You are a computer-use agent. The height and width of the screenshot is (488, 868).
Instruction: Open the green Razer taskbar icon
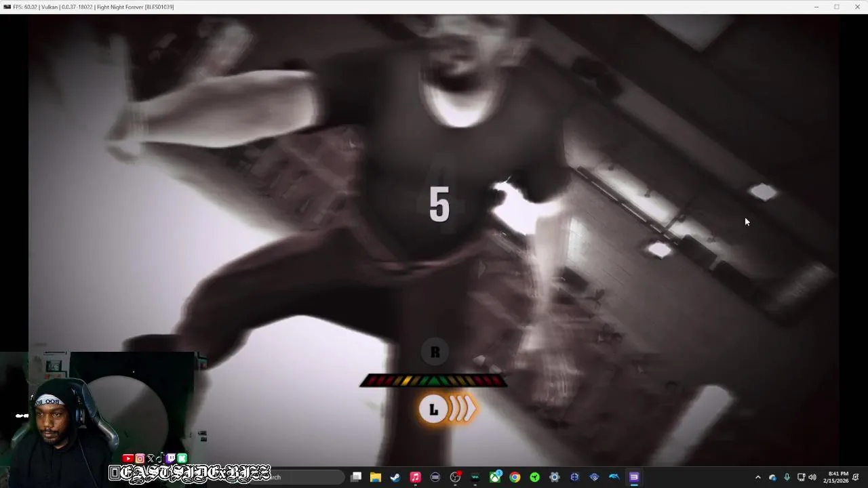coord(535,477)
